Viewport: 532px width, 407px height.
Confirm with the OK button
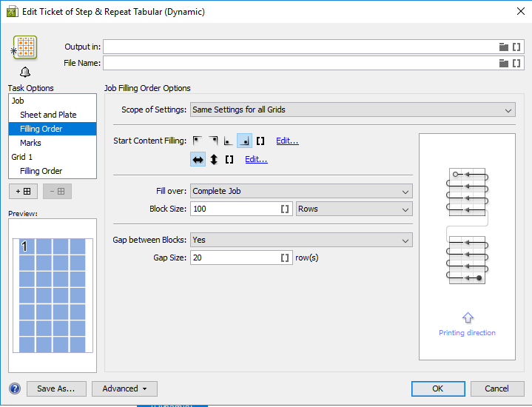438,388
